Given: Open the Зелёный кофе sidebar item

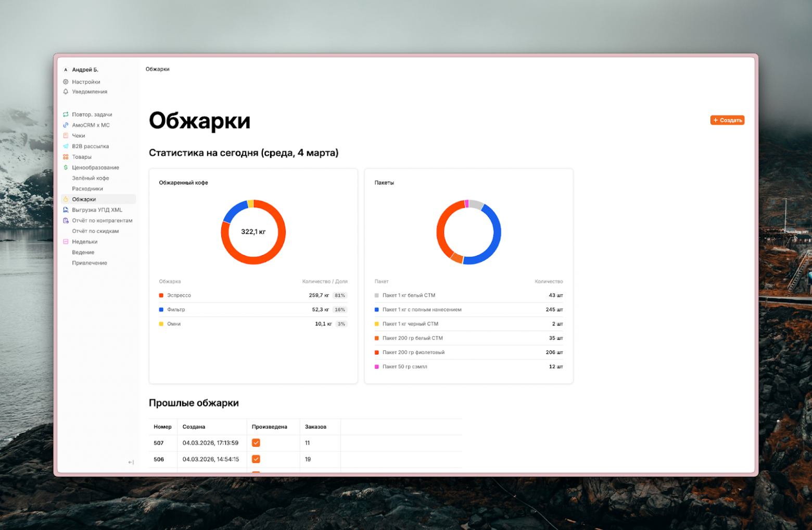Looking at the screenshot, I should [91, 178].
